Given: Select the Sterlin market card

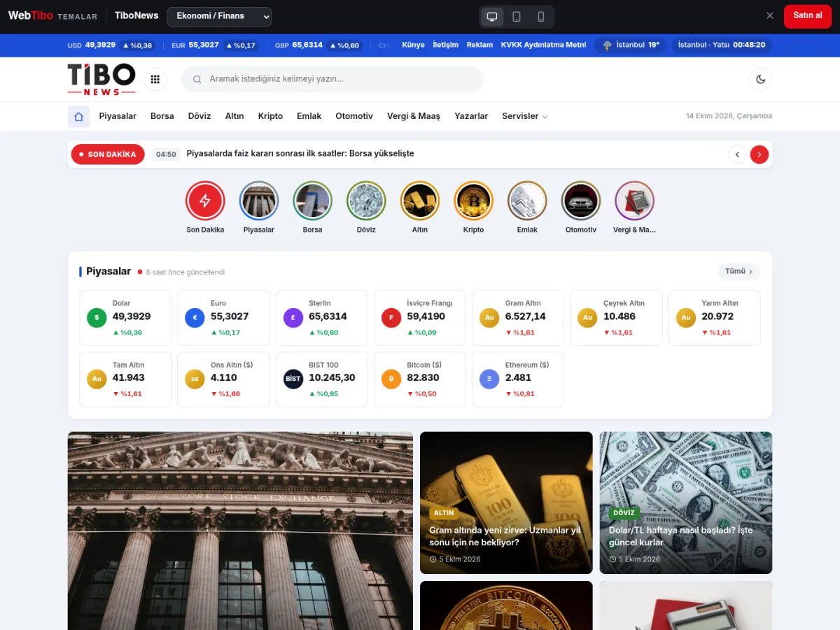Looking at the screenshot, I should (x=322, y=318).
